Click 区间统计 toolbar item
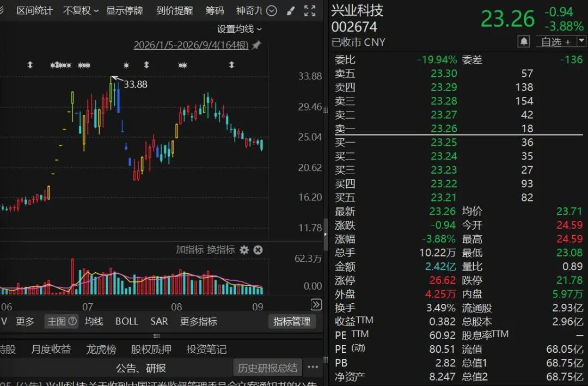The width and height of the screenshot is (588, 386). point(34,10)
